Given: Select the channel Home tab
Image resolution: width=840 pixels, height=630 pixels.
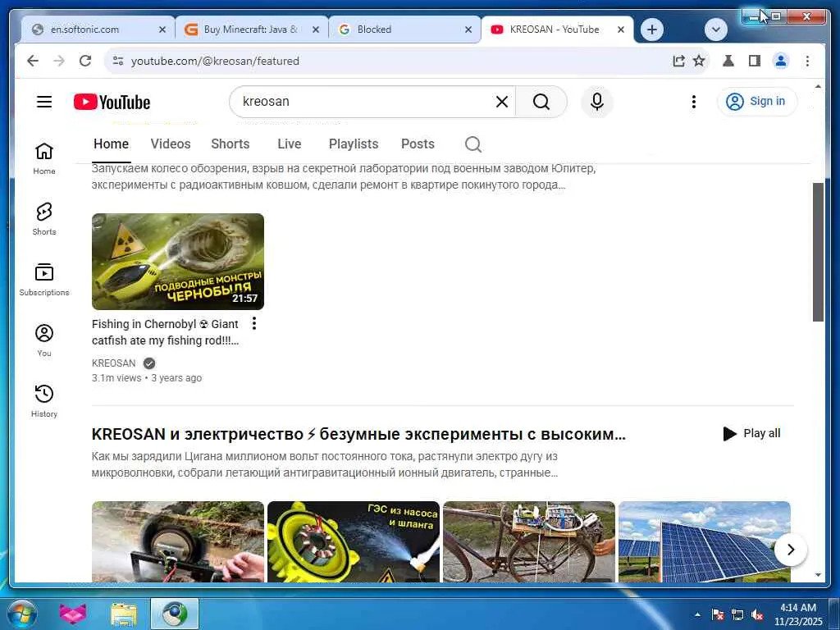Looking at the screenshot, I should point(111,144).
